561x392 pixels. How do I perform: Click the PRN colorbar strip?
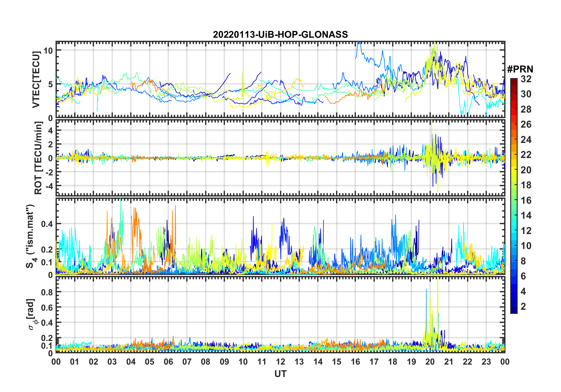point(514,196)
